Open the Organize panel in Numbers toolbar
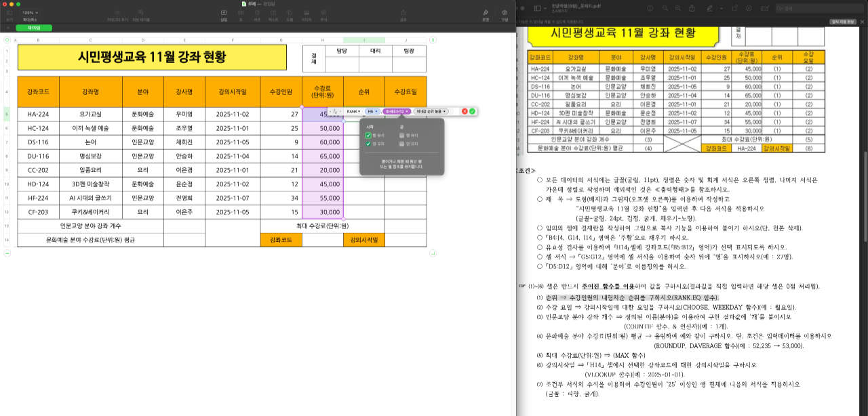 504,14
